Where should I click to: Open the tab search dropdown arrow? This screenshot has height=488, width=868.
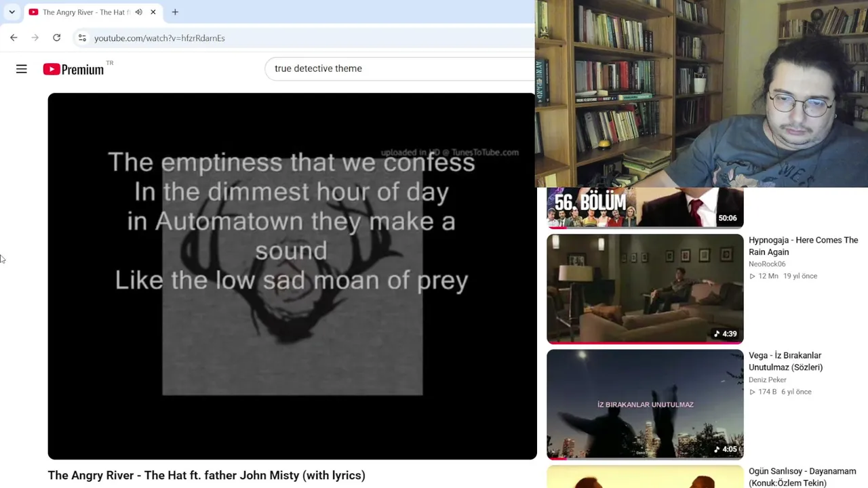click(x=12, y=12)
